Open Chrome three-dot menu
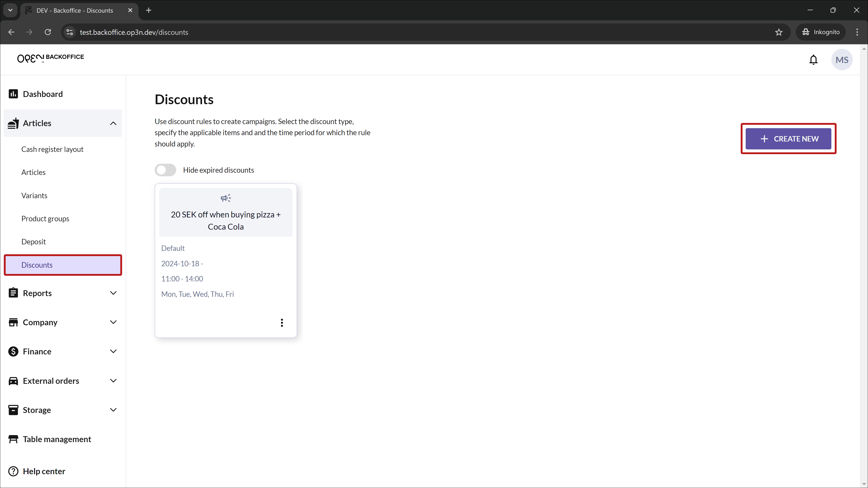This screenshot has height=488, width=868. coord(857,32)
